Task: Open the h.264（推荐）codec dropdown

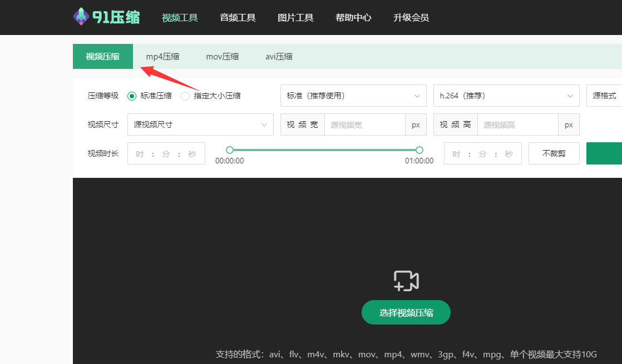Action: [507, 96]
